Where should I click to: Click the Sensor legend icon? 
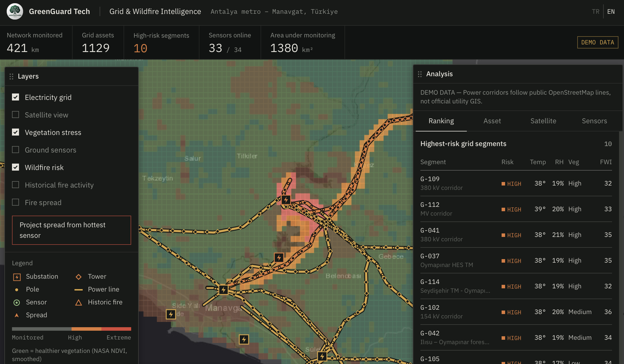[x=17, y=302]
